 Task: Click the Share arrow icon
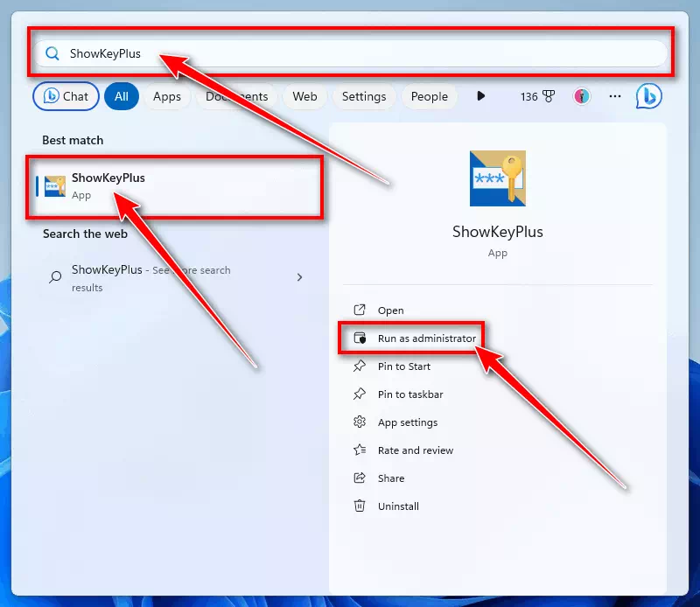tap(360, 478)
